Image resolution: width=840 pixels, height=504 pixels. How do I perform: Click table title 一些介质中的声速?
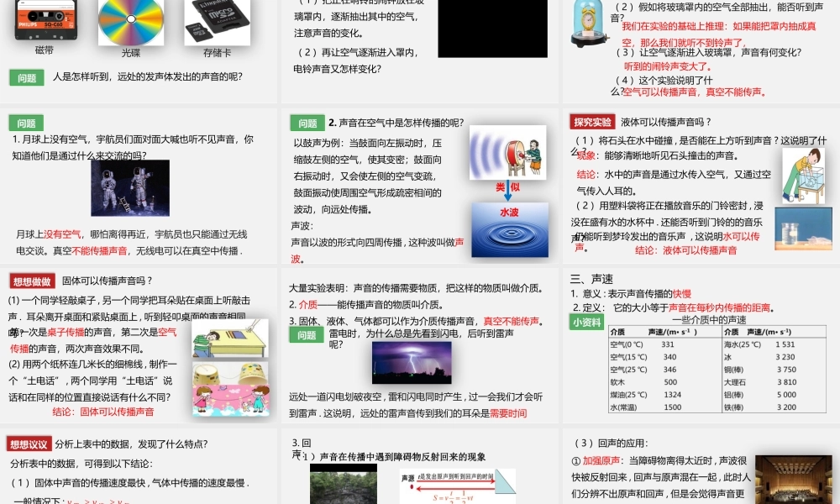pos(709,320)
